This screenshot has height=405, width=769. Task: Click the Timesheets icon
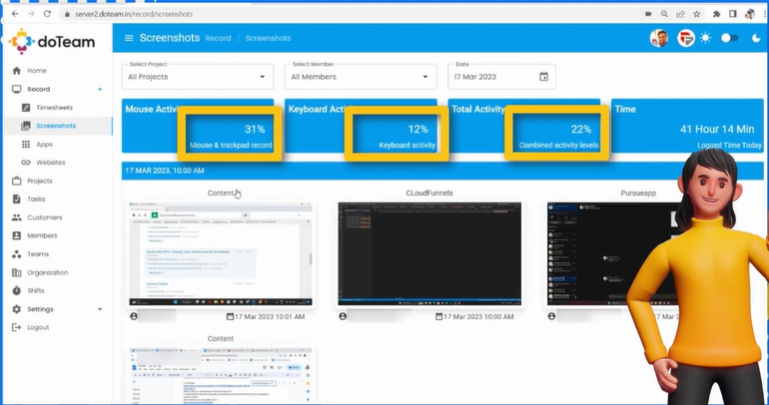pyautogui.click(x=26, y=107)
